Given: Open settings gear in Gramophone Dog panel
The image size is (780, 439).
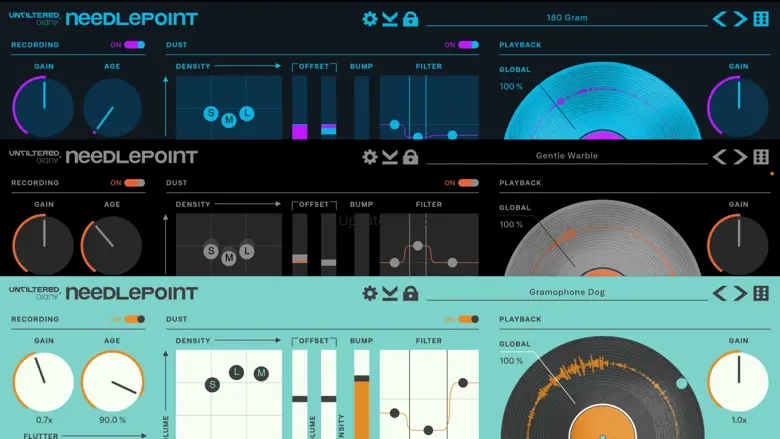Looking at the screenshot, I should 370,293.
